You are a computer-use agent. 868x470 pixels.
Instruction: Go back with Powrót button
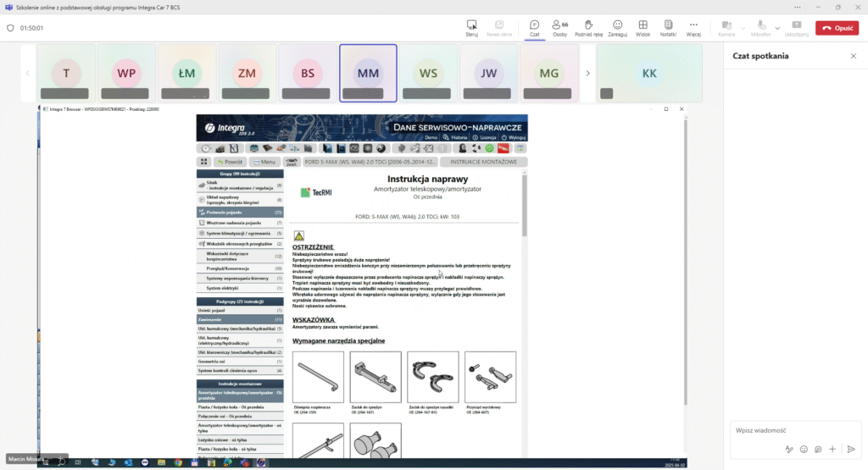(x=230, y=162)
